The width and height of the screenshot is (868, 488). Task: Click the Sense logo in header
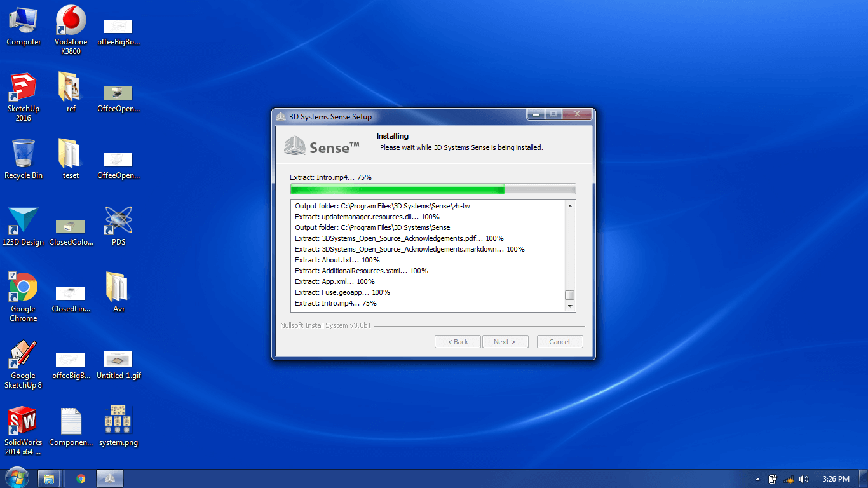(x=322, y=147)
